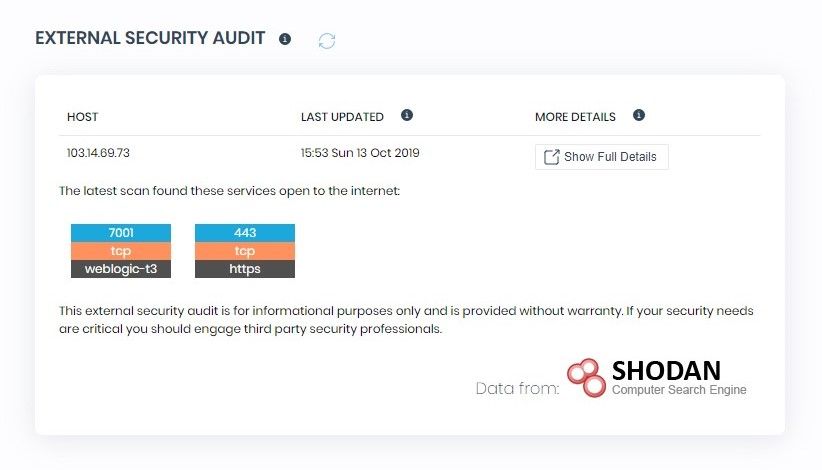822x470 pixels.
Task: Click the https service label
Action: [x=245, y=269]
